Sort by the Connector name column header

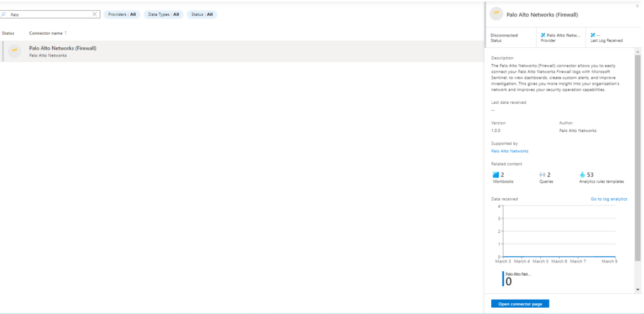(x=48, y=33)
